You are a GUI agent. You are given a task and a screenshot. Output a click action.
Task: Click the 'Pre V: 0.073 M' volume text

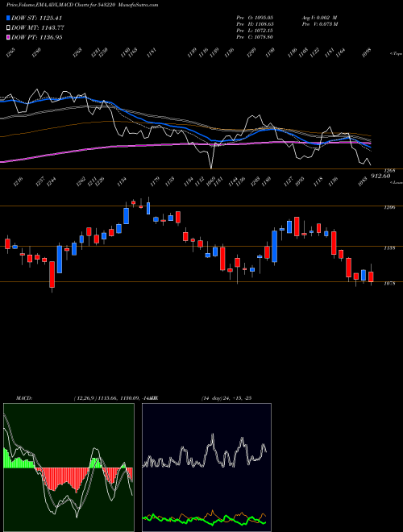click(x=319, y=23)
